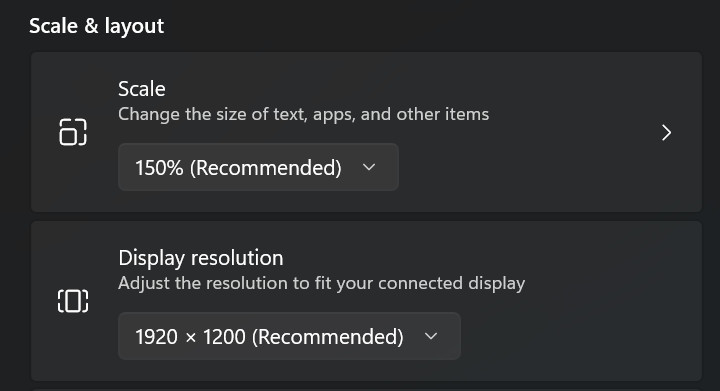The width and height of the screenshot is (720, 391).
Task: Click the Scale & layout section heading
Action: click(96, 26)
